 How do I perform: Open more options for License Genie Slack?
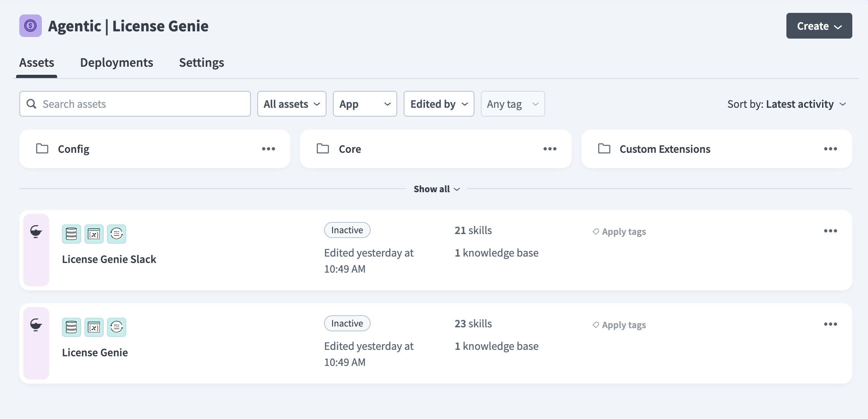pos(831,231)
